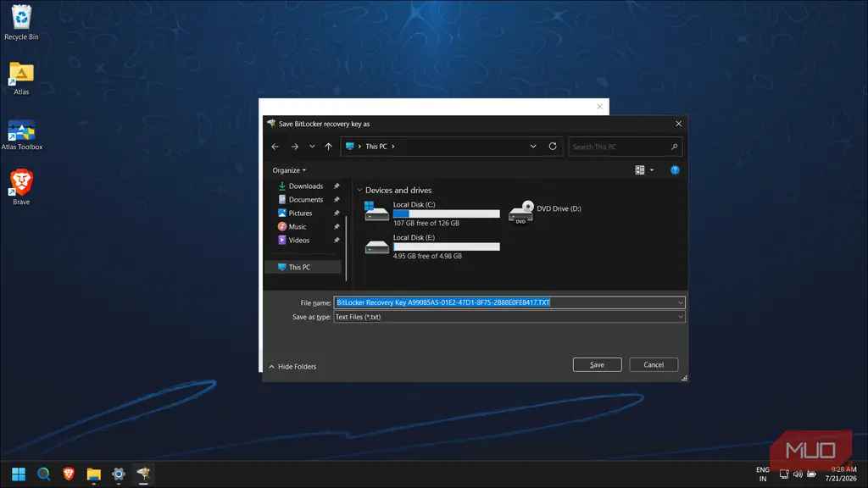Launch Brave browser from the desktop
This screenshot has height=488, width=868.
click(x=21, y=188)
